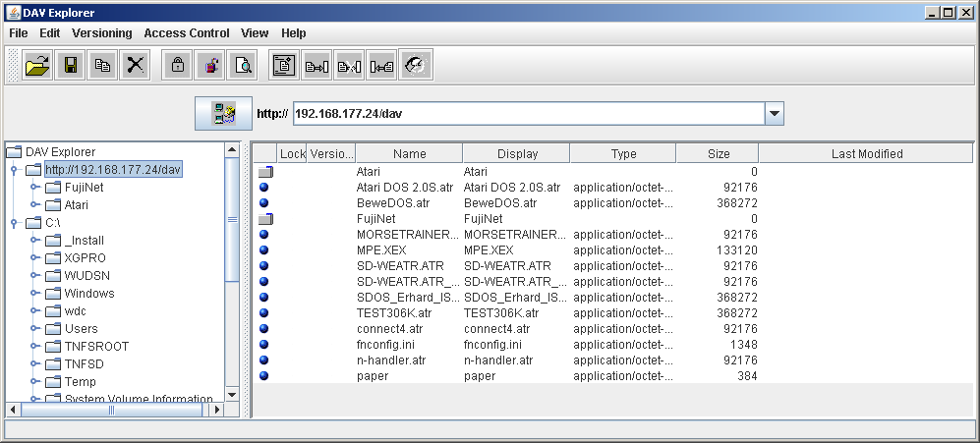The image size is (980, 443).
Task: Click the closed padlock Lock icon
Action: pos(177,66)
